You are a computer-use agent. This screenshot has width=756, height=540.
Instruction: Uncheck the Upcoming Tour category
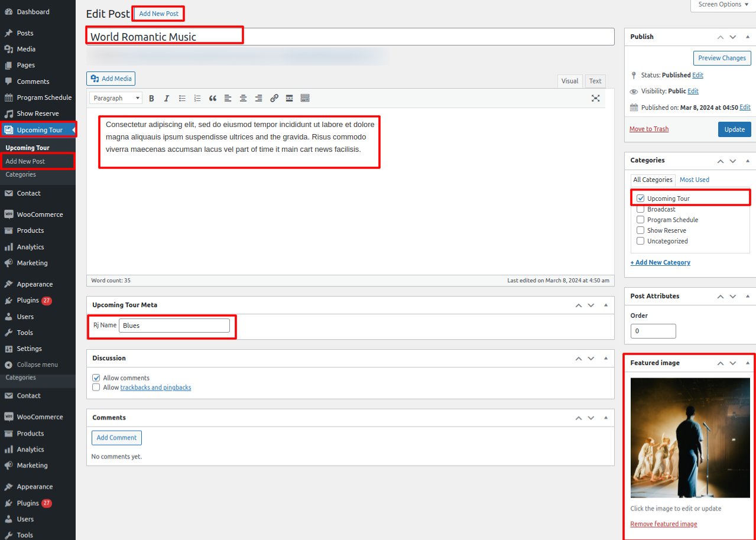640,199
